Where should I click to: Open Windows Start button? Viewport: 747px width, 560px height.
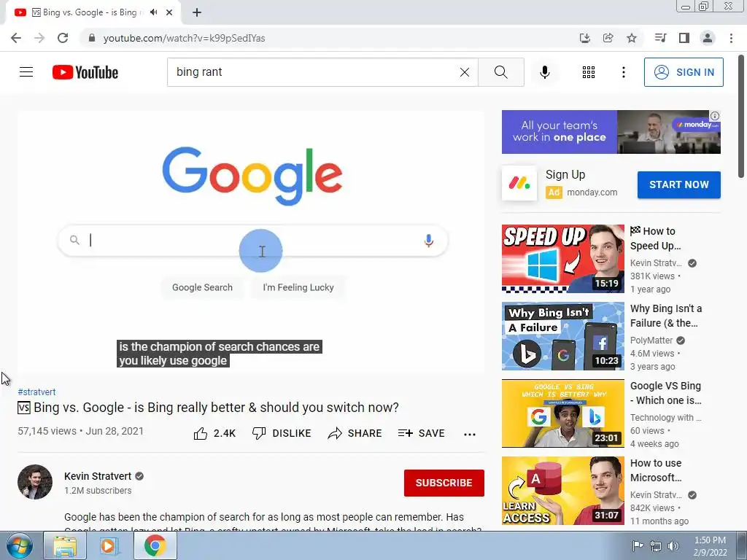click(x=19, y=545)
